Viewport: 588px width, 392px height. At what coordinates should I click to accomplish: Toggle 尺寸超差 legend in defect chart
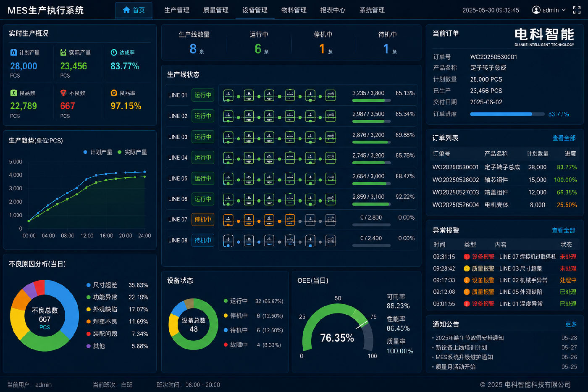click(102, 285)
